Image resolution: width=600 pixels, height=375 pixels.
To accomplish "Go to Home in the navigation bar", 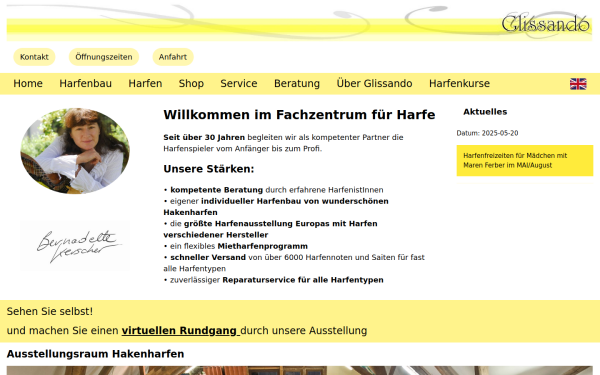I will 28,83.
